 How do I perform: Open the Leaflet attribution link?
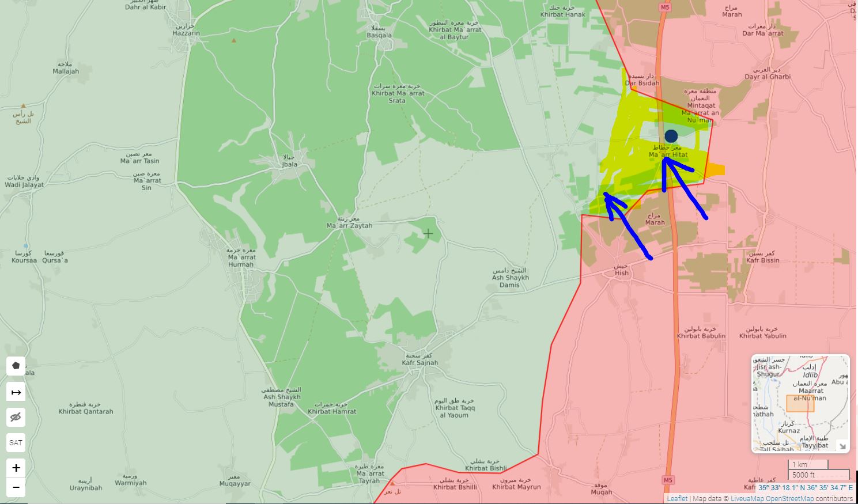click(677, 499)
